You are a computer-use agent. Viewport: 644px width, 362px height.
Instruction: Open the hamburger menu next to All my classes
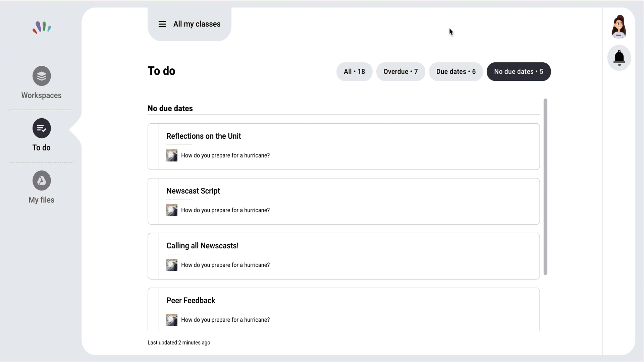click(162, 24)
